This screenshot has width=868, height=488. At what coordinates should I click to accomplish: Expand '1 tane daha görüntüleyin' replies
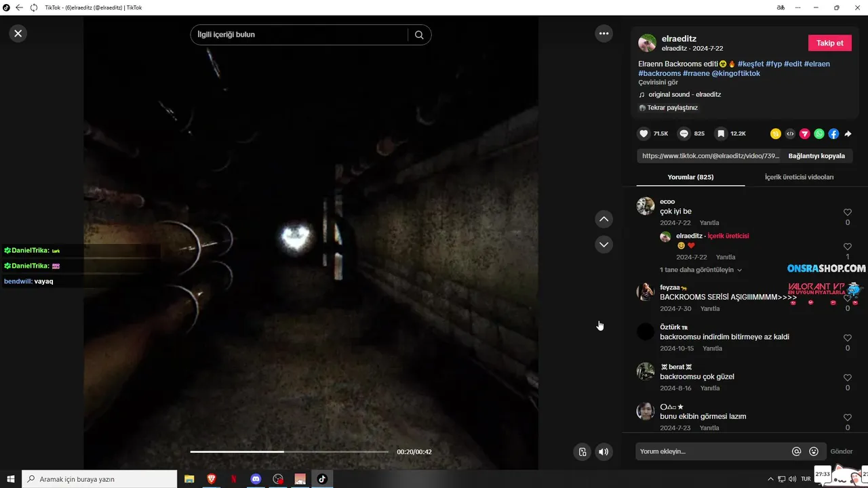point(701,270)
